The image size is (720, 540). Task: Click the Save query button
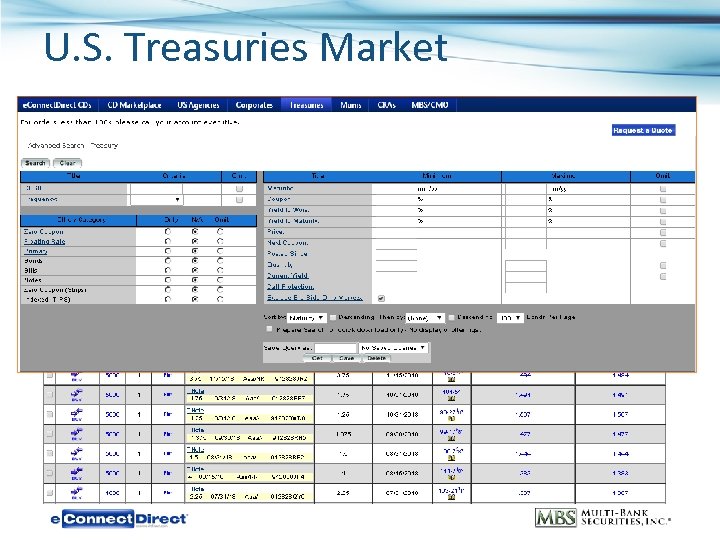(346, 358)
